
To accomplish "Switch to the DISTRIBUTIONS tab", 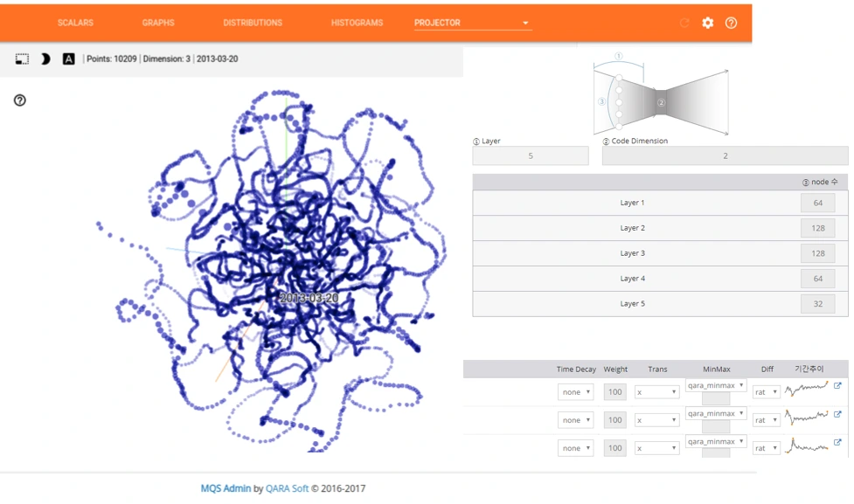I will pos(253,23).
